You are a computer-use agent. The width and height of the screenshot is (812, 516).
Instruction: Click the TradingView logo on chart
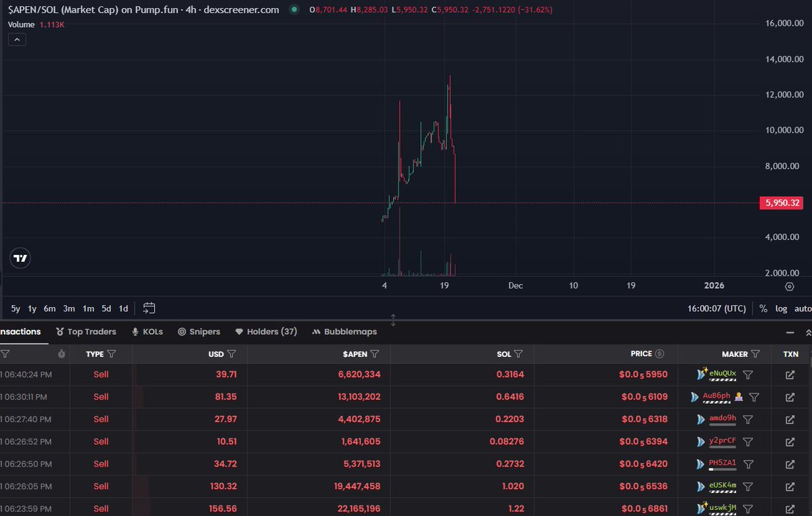tap(21, 258)
